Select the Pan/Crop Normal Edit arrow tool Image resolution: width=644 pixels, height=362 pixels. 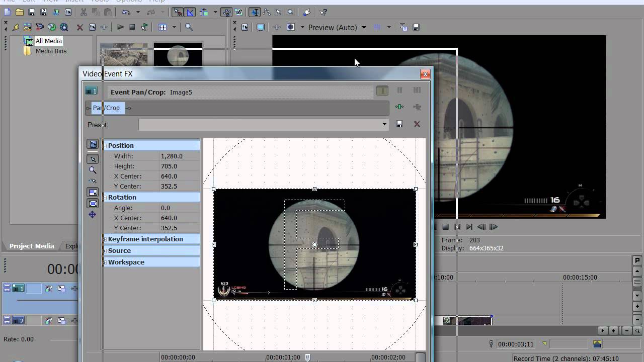pyautogui.click(x=93, y=159)
